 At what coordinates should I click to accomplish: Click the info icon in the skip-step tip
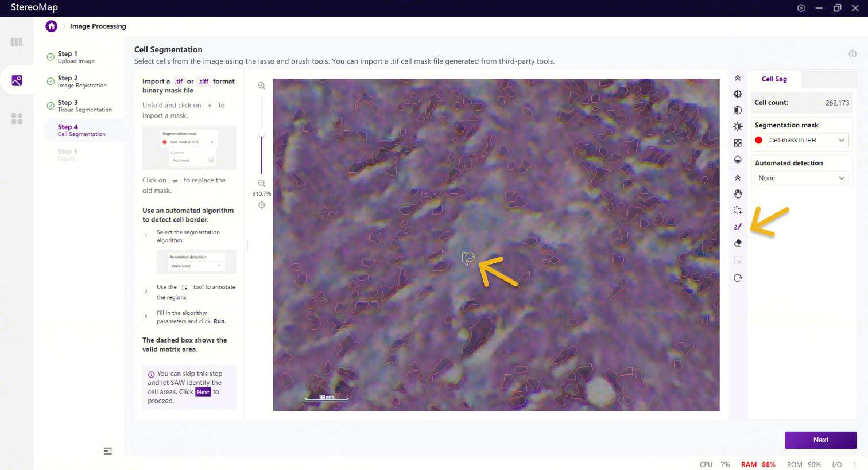point(152,374)
